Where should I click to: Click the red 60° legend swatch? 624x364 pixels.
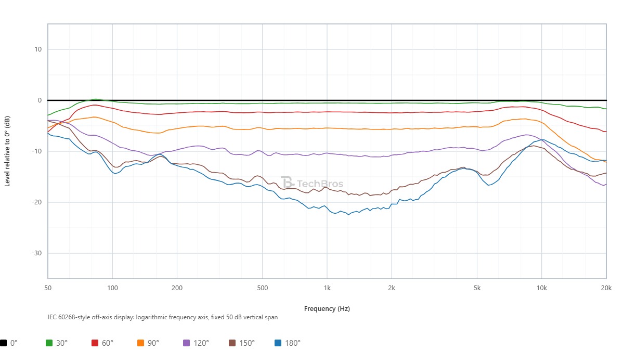coord(95,343)
